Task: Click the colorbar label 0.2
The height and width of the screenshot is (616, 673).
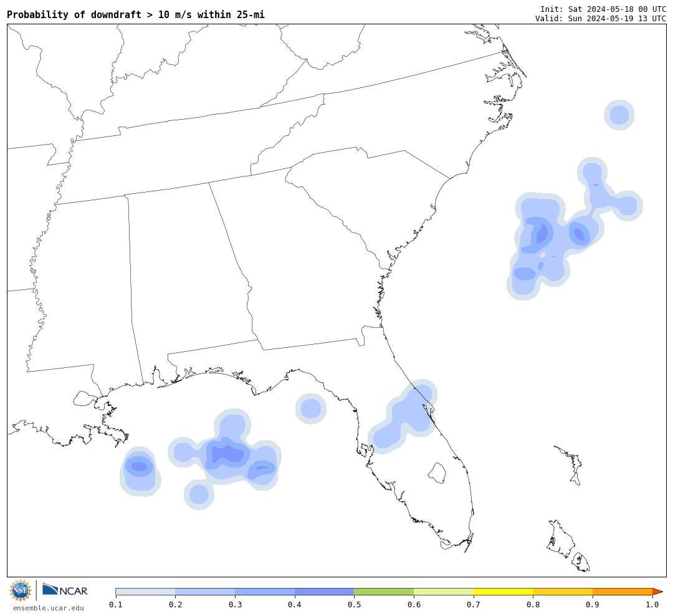Action: click(x=176, y=605)
